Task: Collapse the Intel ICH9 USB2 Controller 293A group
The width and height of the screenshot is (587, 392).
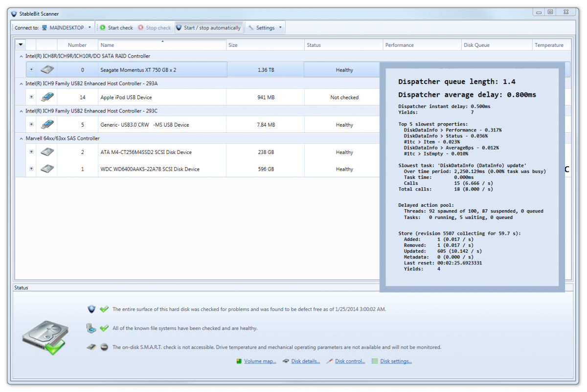Action: (21, 84)
